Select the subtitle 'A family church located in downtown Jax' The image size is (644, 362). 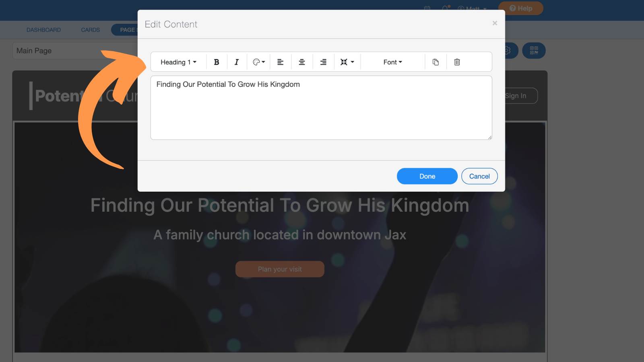pyautogui.click(x=280, y=234)
